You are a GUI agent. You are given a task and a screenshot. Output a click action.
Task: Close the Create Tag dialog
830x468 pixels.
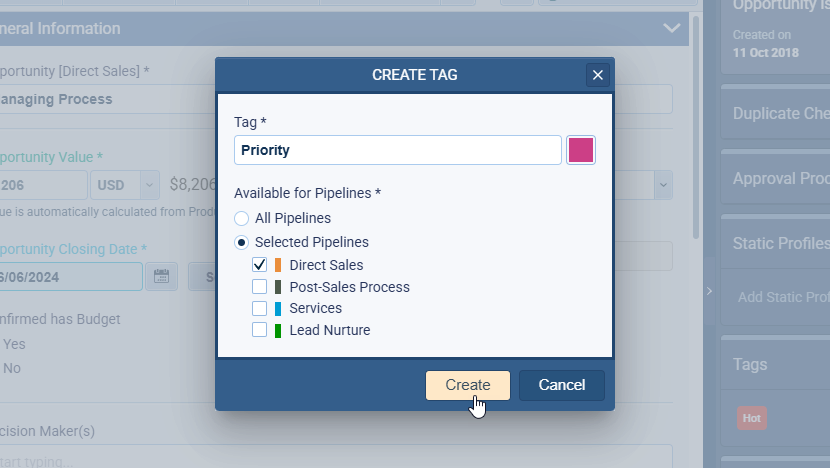tap(598, 75)
